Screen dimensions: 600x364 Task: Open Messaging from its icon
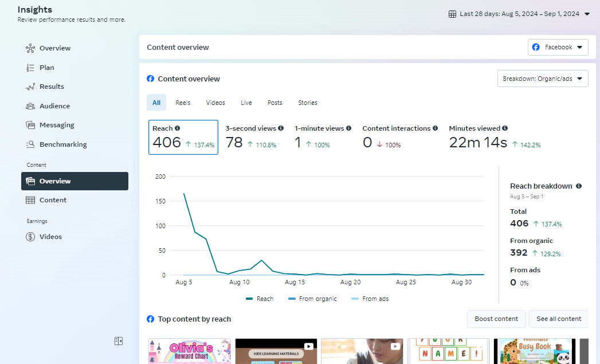click(30, 125)
